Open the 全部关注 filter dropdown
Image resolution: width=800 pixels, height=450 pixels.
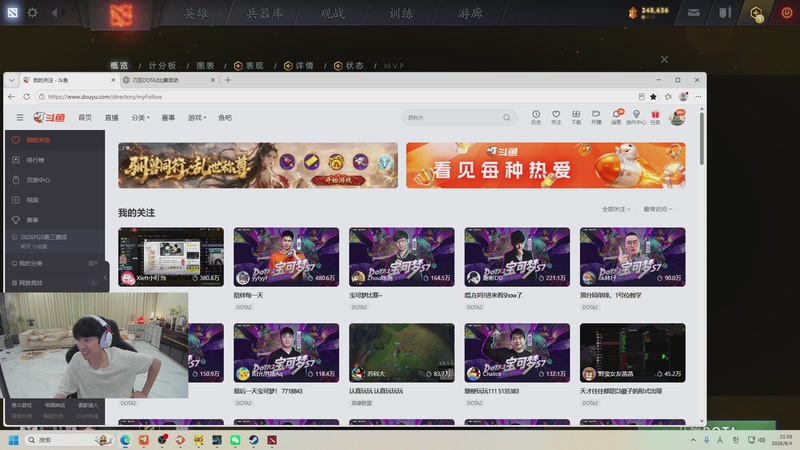tap(616, 209)
